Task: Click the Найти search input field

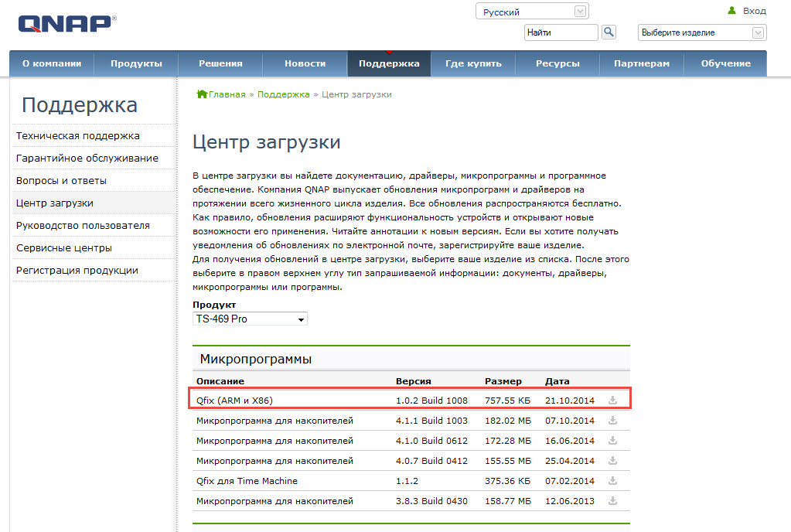Action: (x=561, y=32)
